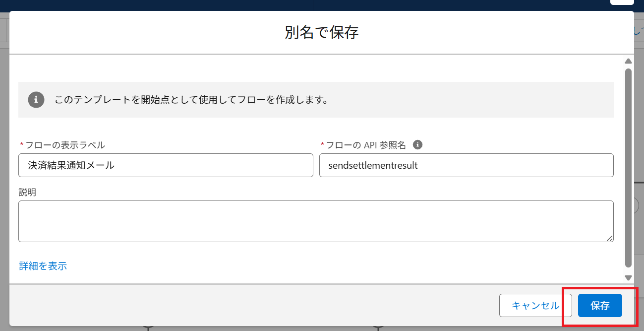Click the template banner message text

click(x=191, y=100)
